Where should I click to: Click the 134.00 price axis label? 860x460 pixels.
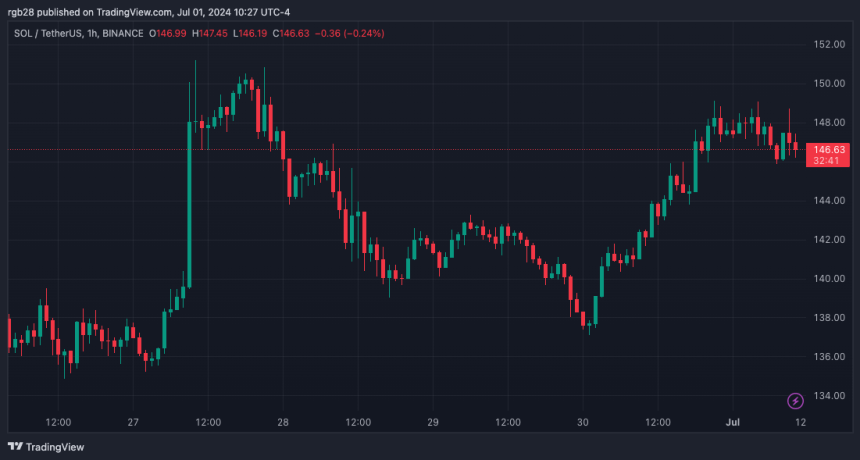coord(826,395)
